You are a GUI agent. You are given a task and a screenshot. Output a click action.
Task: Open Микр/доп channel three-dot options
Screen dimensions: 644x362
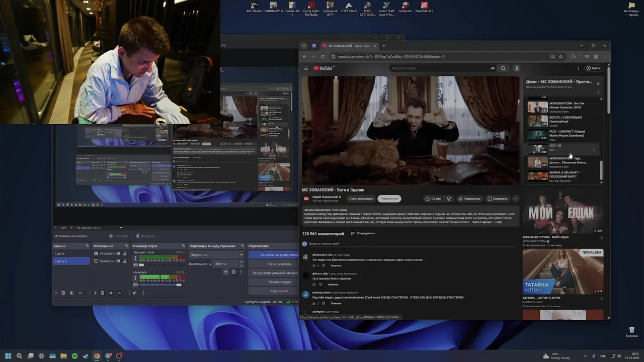(135, 278)
